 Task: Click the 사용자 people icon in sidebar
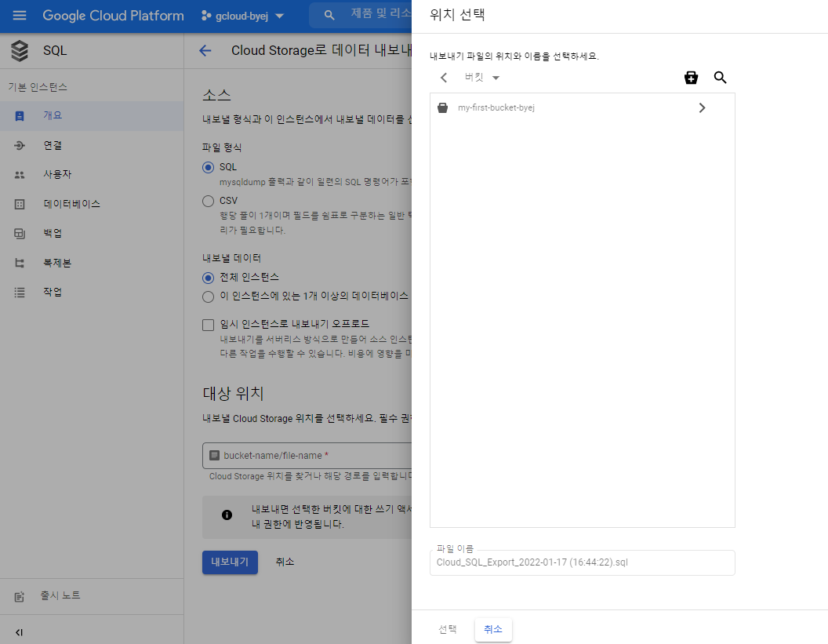(20, 175)
